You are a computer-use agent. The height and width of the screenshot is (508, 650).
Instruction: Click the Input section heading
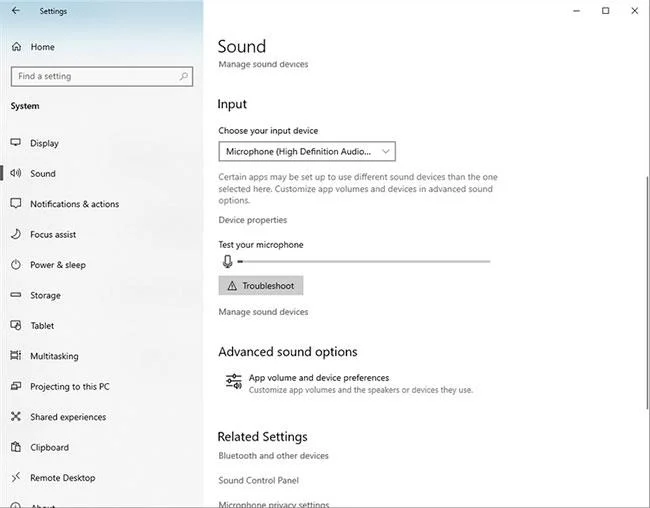(x=232, y=104)
